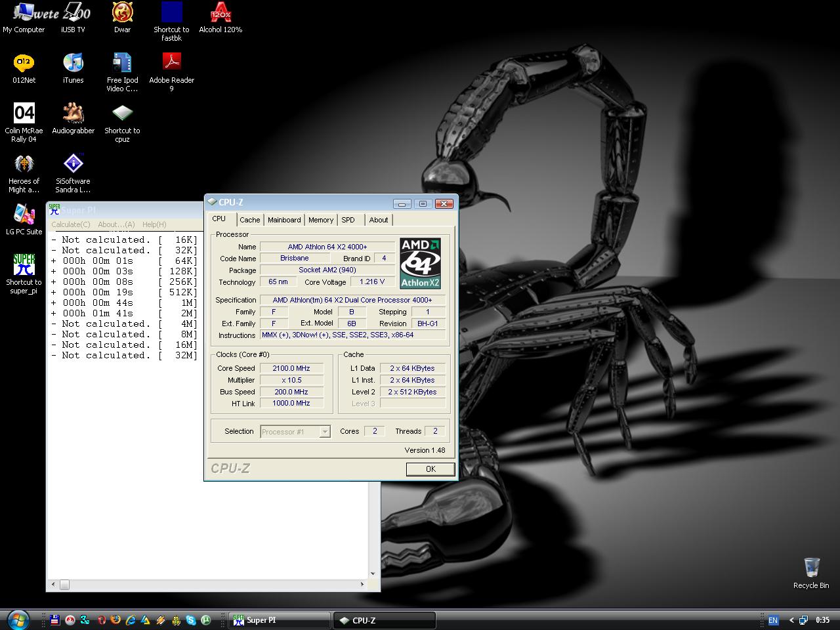Select the Audiograbber desktop icon

[x=73, y=114]
